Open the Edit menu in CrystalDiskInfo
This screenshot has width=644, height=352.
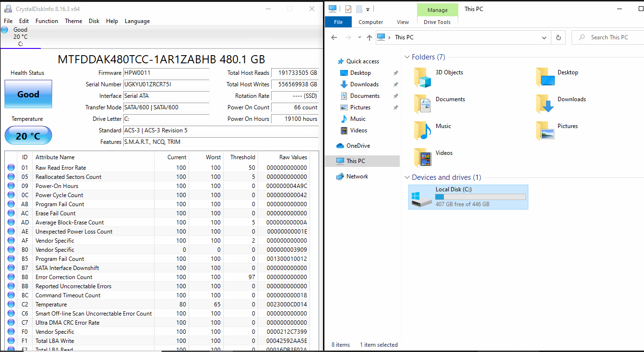(x=24, y=21)
